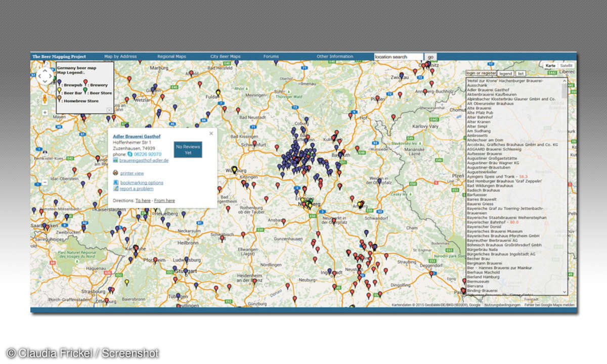Select Am Sudhang in list
The image size is (607, 364).
(x=479, y=131)
